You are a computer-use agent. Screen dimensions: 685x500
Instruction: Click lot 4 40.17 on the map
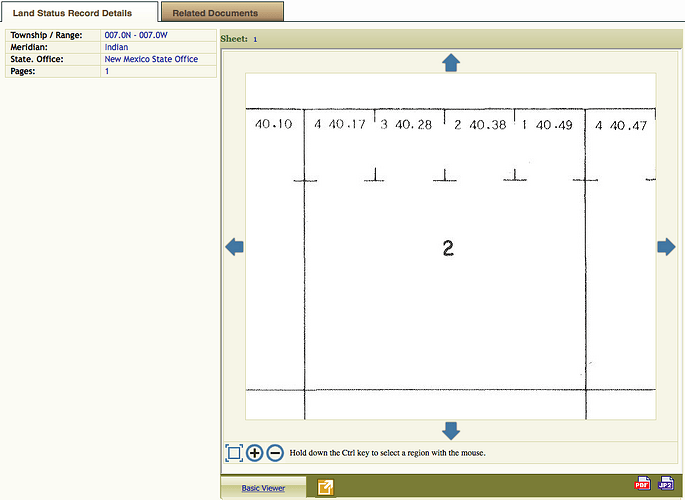click(x=339, y=124)
